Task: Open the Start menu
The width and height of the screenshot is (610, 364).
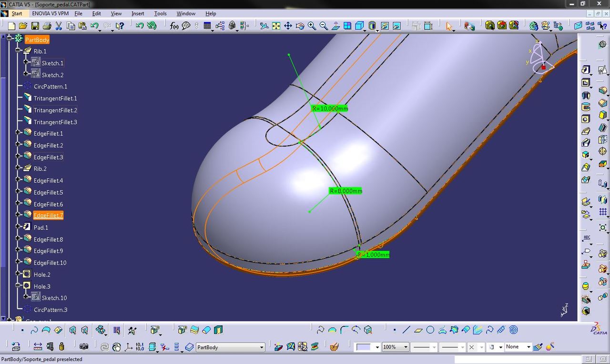Action: pos(17,13)
